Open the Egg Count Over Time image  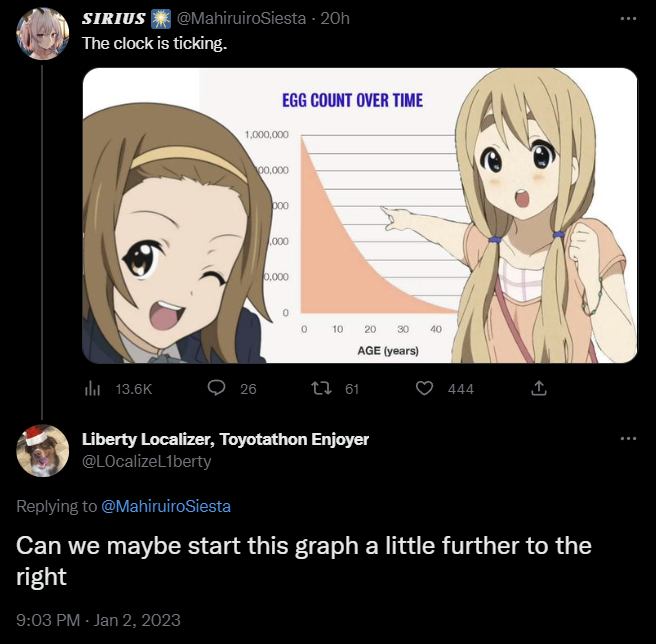click(360, 215)
